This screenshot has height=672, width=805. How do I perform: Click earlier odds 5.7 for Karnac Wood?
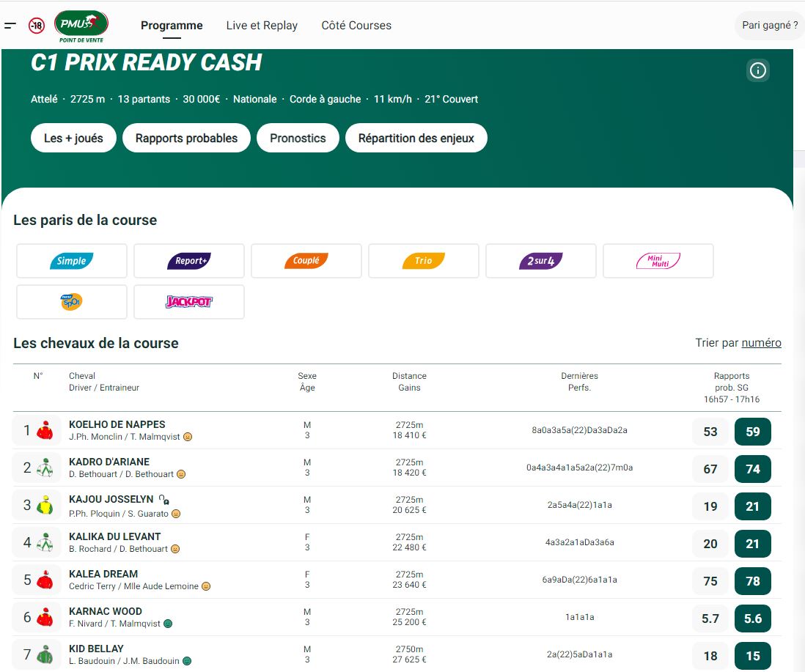pos(710,619)
